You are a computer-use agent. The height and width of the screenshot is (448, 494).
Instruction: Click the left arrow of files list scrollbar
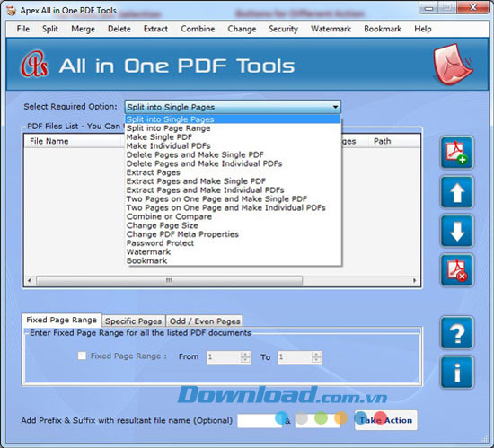[30, 280]
